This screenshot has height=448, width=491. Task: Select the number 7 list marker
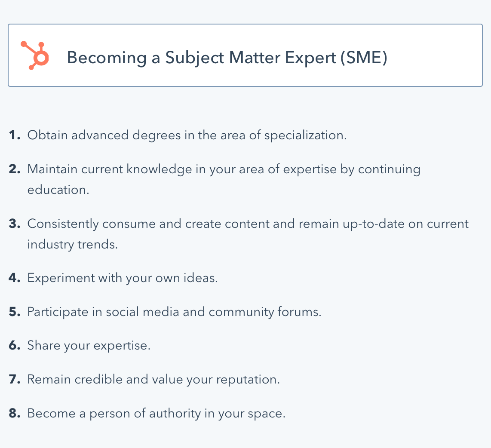(15, 379)
